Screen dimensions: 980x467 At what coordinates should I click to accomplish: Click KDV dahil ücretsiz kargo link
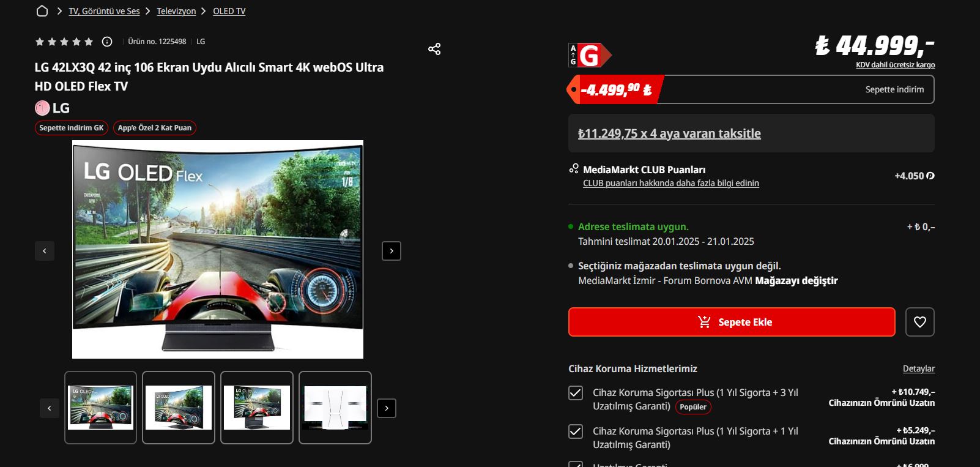(x=895, y=65)
